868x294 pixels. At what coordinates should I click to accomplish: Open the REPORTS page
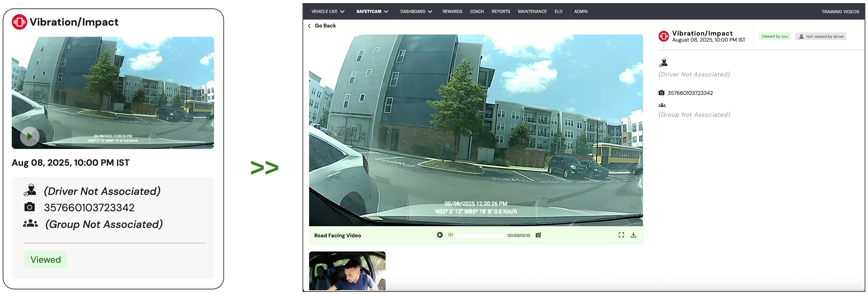pos(501,11)
